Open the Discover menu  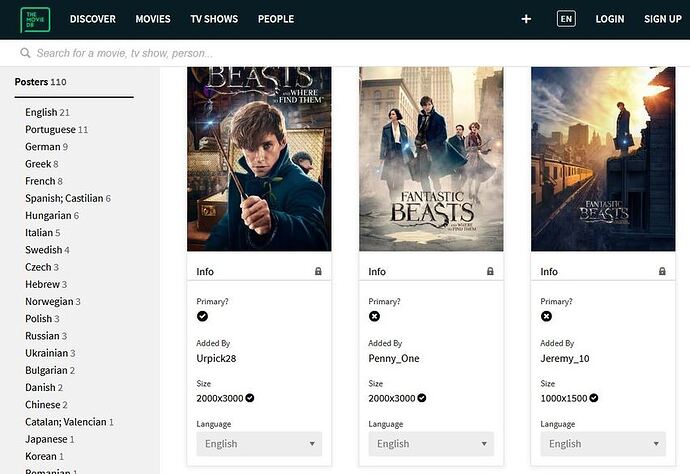pyautogui.click(x=93, y=19)
